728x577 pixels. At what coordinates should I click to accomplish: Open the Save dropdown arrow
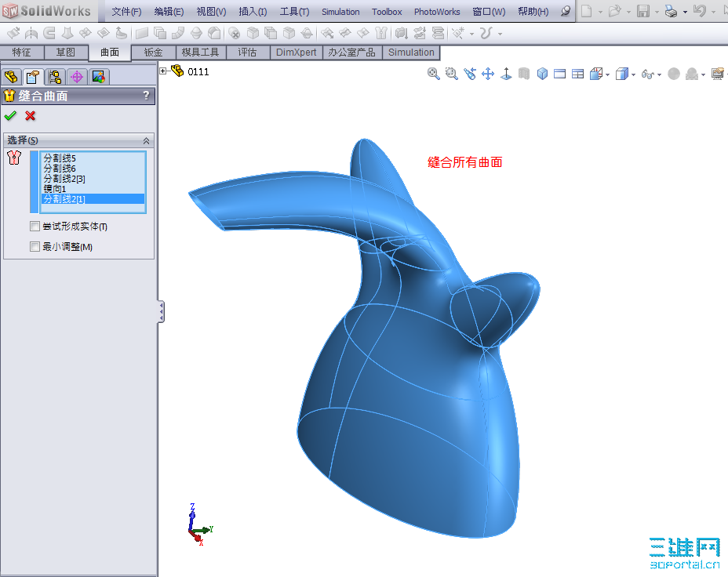click(x=657, y=12)
